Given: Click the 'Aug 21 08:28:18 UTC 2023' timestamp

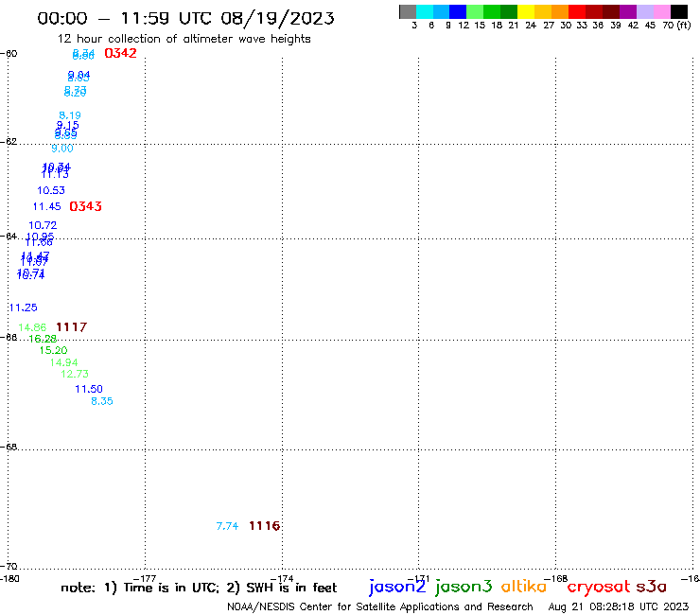Looking at the screenshot, I should click(x=619, y=607).
